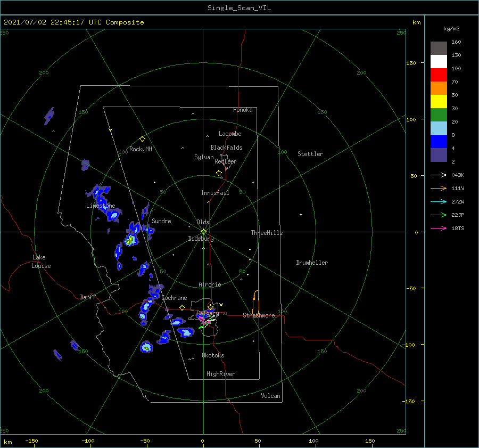Click the green 22JP track arrow legend
Viewport: 479px width, 448px height.
pos(439,215)
